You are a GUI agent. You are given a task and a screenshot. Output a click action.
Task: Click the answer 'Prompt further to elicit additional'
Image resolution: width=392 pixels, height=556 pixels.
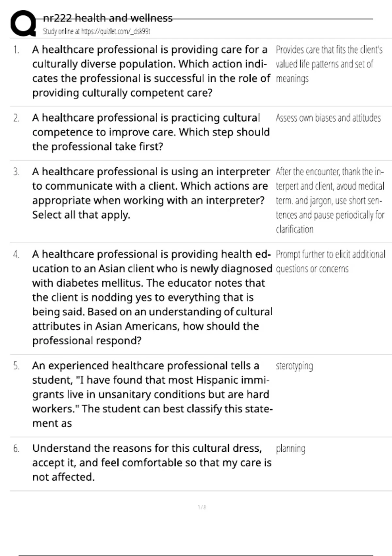pyautogui.click(x=330, y=261)
